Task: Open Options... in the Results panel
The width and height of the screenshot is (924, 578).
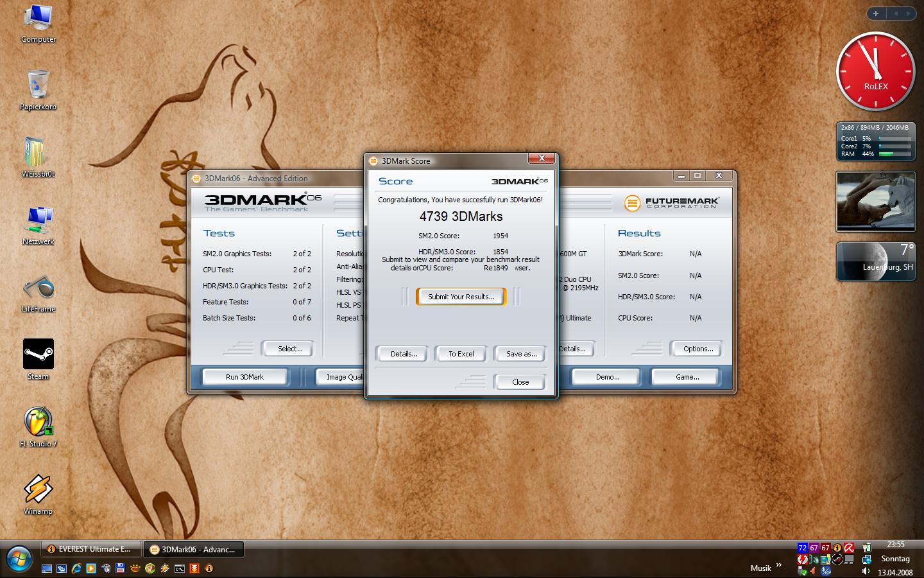Action: click(697, 349)
